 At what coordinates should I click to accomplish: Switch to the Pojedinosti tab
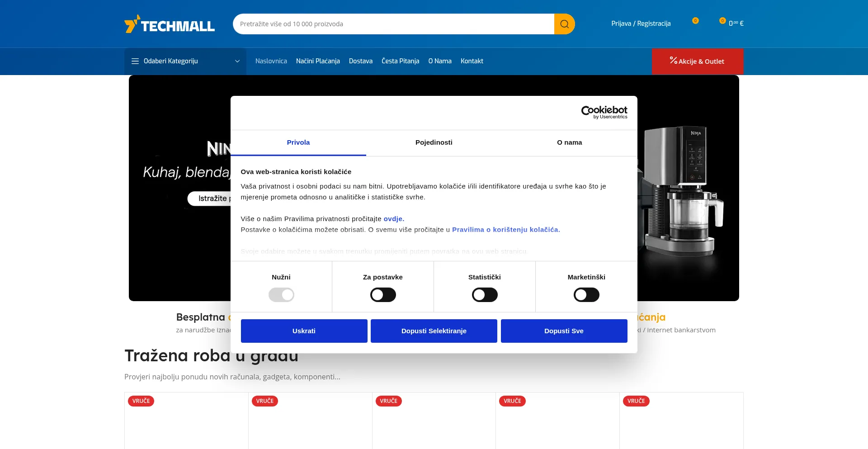434,142
